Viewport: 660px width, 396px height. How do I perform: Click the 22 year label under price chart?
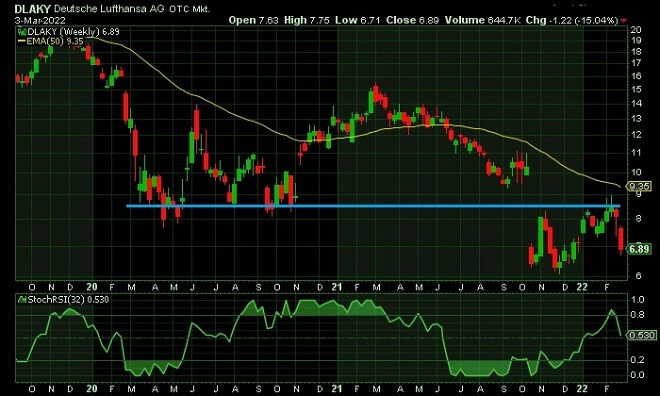(x=582, y=287)
